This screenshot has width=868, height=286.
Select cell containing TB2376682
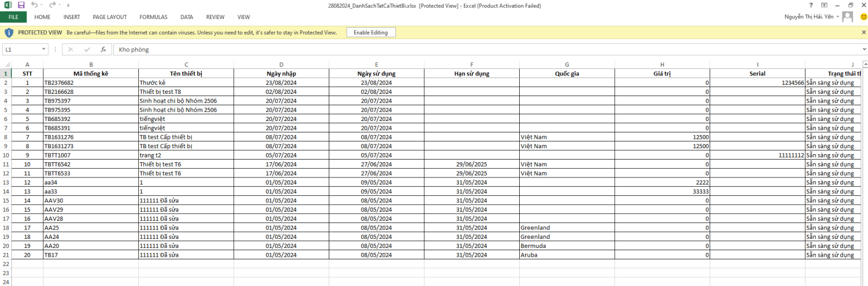tap(91, 83)
